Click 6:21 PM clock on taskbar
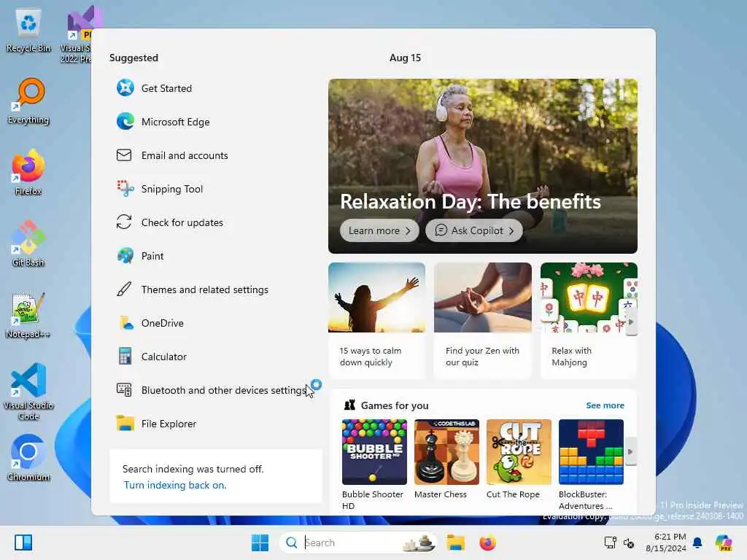This screenshot has height=560, width=747. 666,542
